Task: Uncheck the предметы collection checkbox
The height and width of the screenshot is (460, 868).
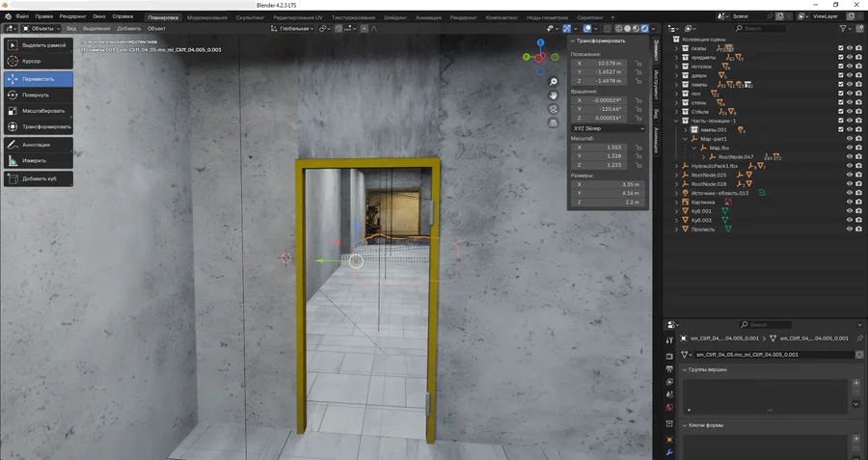Action: coord(841,57)
